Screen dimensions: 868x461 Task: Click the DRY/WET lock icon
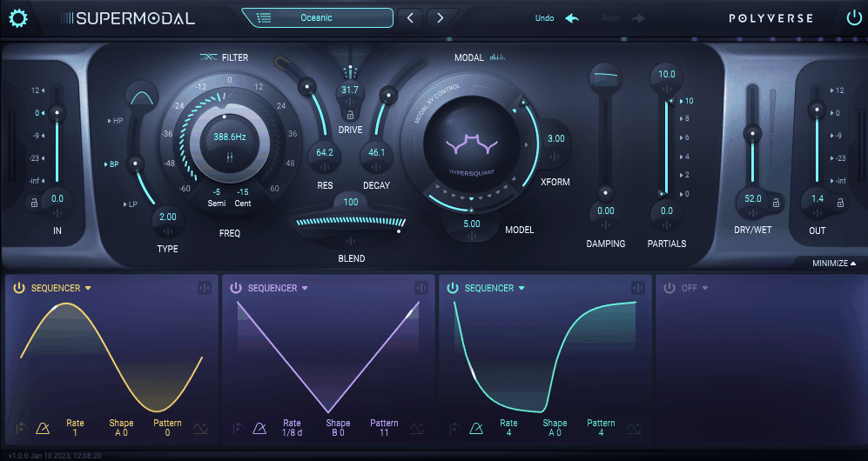pos(774,203)
